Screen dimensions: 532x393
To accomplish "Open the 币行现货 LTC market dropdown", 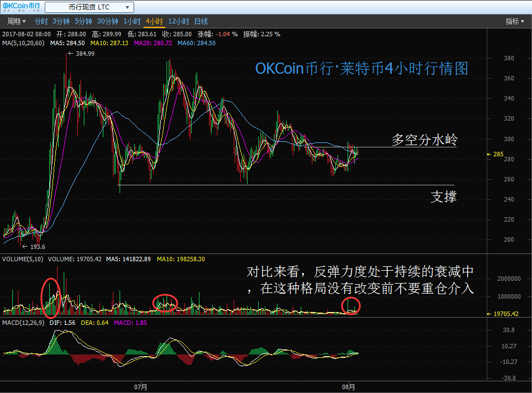I will (x=89, y=7).
